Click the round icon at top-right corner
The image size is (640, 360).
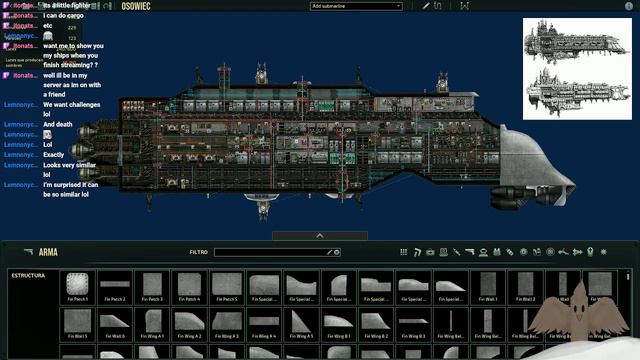629,6
